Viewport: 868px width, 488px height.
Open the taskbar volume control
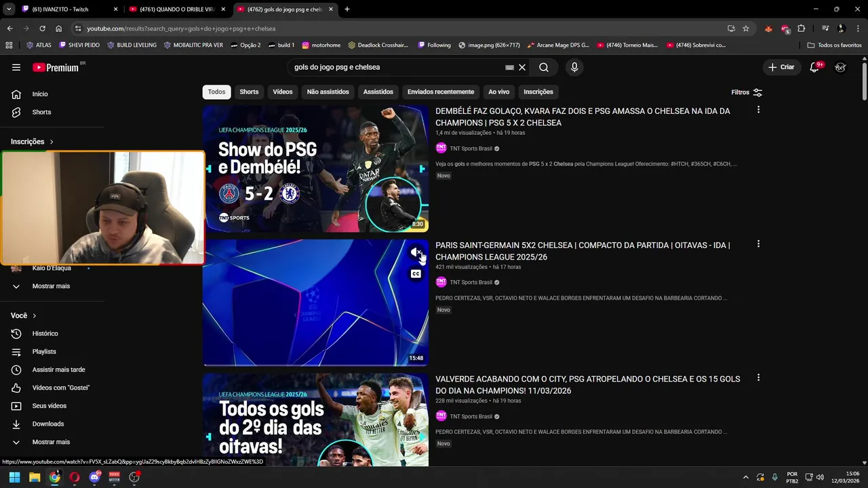820,477
